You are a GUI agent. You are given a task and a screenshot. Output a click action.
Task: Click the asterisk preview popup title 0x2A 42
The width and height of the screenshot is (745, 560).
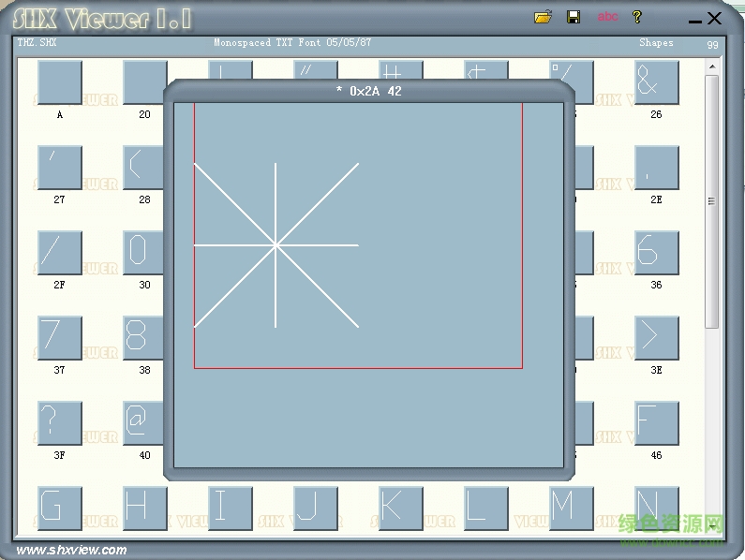(368, 91)
